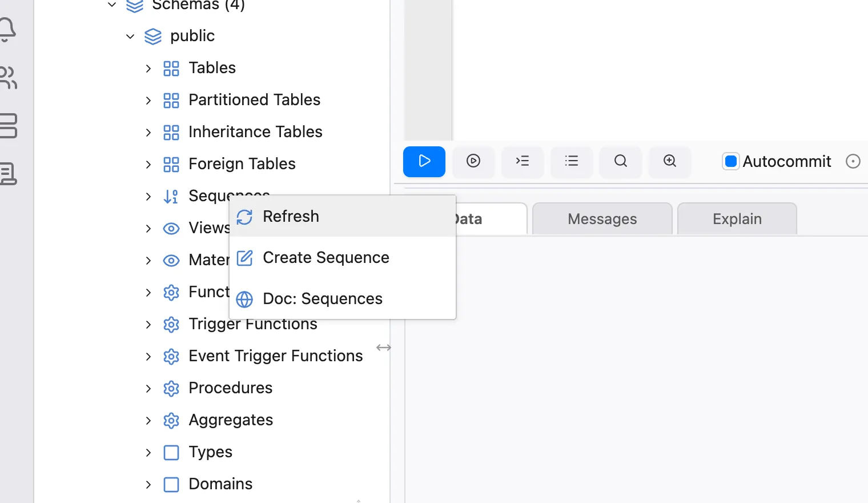Expand the Views chevron

point(148,229)
